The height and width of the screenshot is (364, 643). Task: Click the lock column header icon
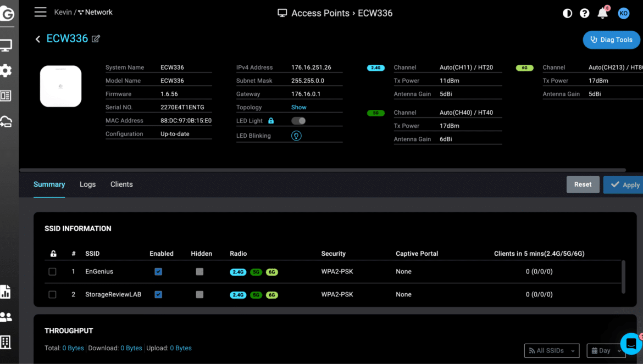tap(53, 254)
